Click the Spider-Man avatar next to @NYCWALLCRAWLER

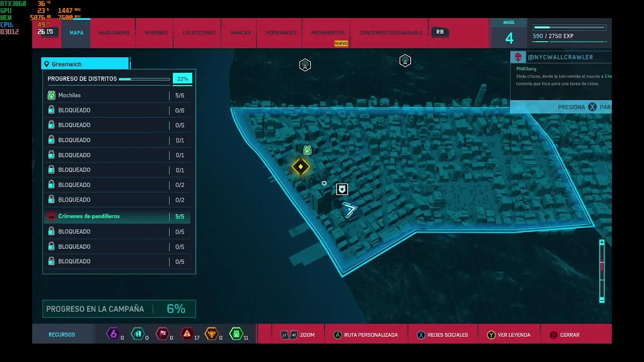518,57
